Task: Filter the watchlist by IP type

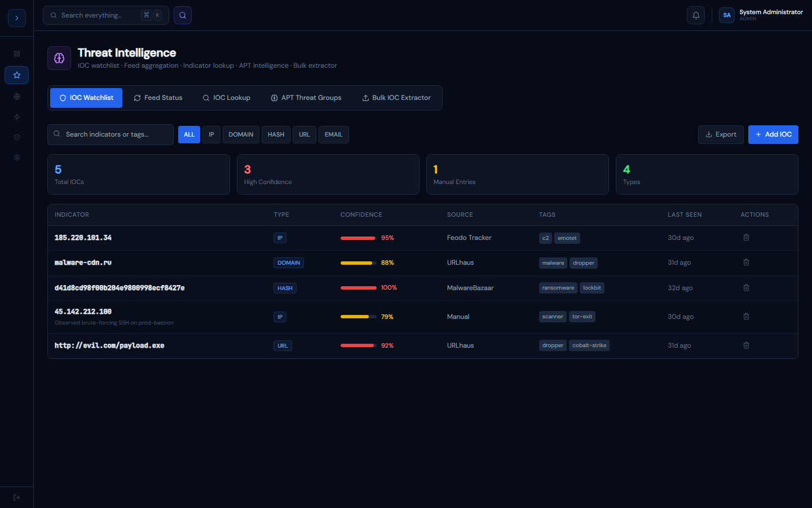Action: 211,134
